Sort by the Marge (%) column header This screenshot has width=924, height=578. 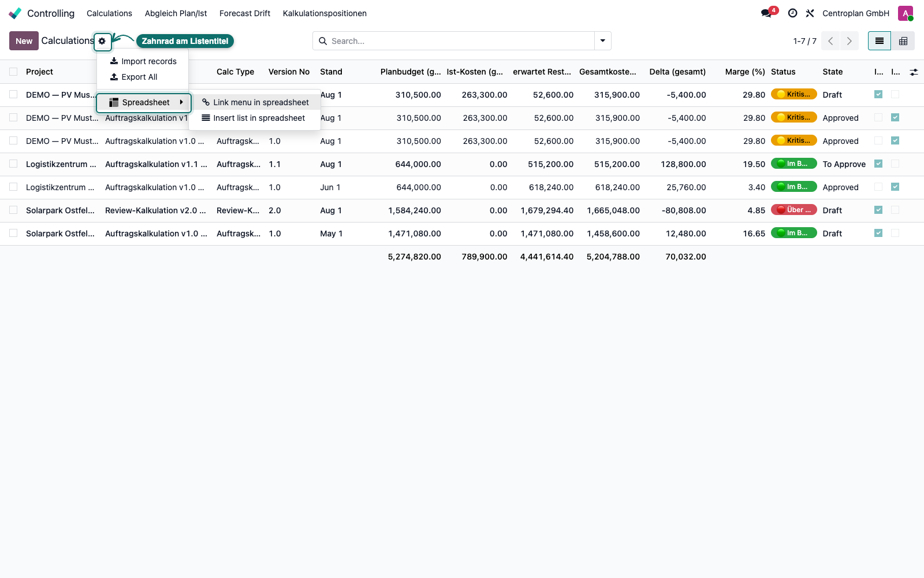coord(745,72)
